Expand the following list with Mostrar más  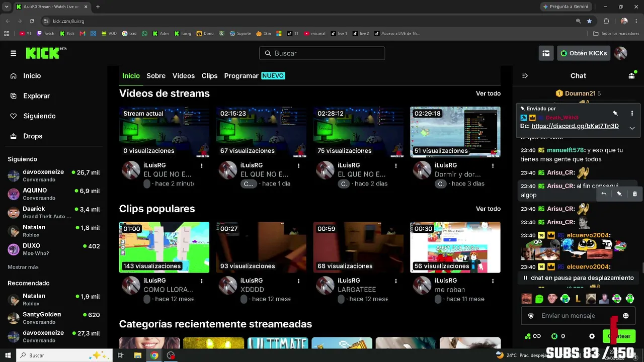click(x=23, y=267)
